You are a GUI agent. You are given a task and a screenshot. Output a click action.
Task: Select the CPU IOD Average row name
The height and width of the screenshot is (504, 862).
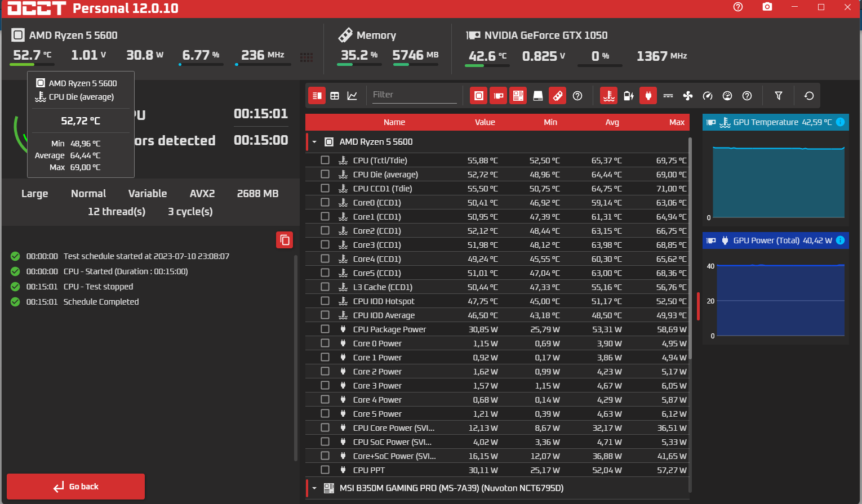tap(384, 315)
